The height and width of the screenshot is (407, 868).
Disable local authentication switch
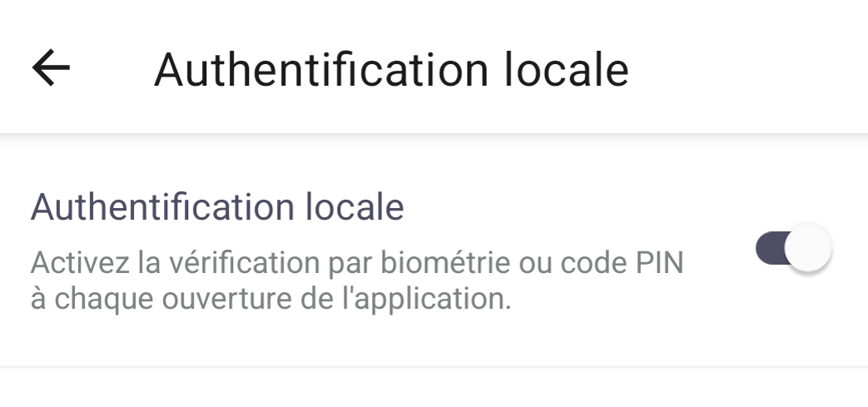[x=793, y=248]
